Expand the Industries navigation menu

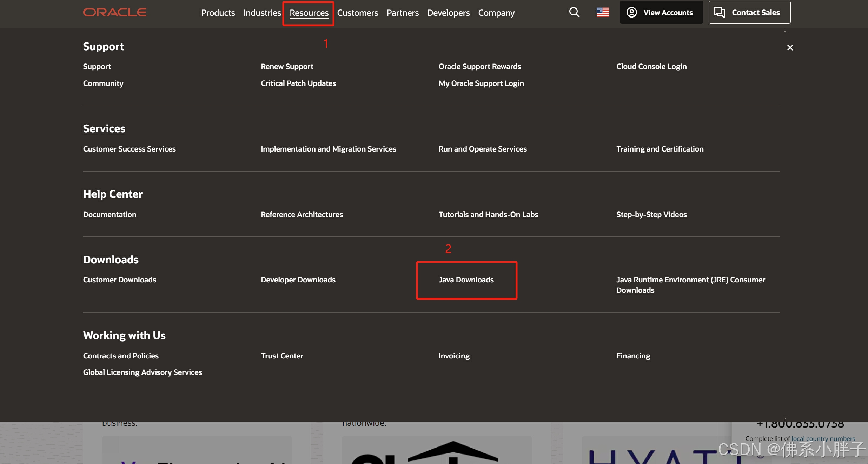[x=262, y=13]
